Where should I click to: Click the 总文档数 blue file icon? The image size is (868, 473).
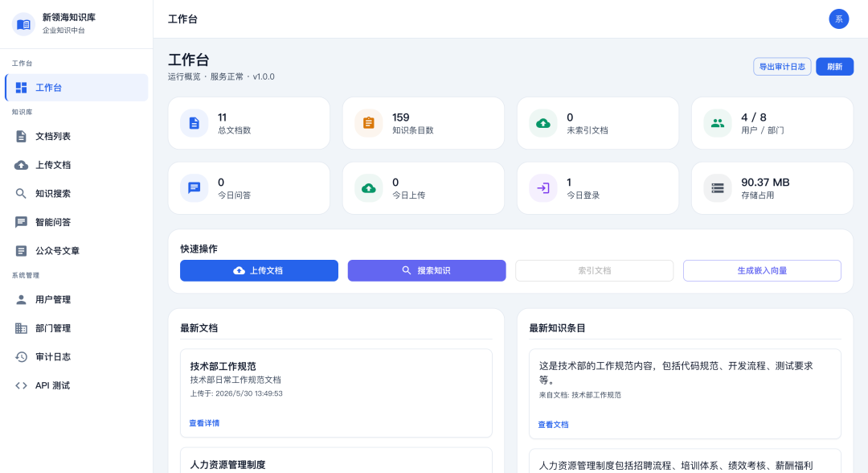[194, 123]
